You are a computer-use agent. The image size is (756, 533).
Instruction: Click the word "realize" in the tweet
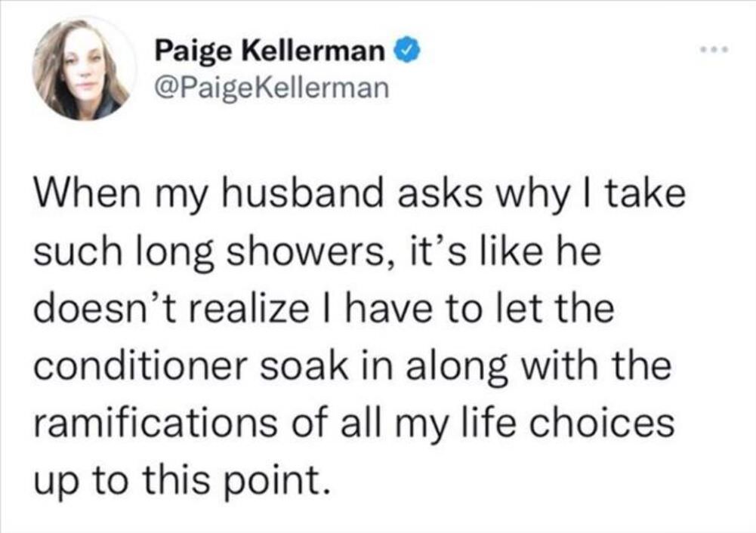254,310
